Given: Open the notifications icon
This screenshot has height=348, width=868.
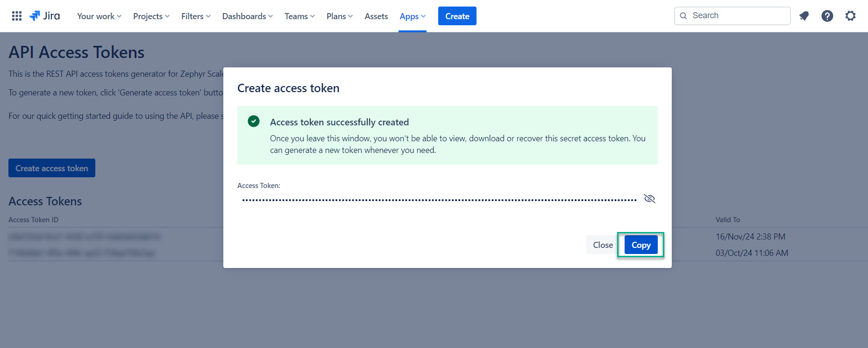Looking at the screenshot, I should [x=804, y=16].
